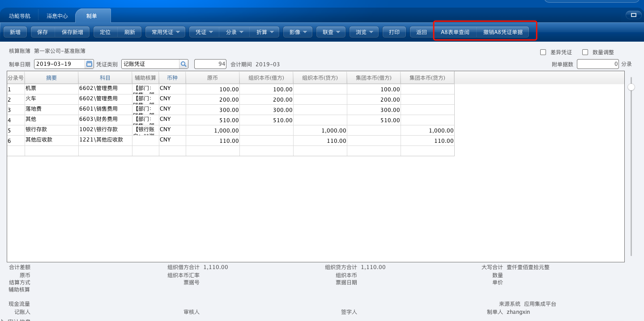
Task: Click 撤销A8凭证单据 button
Action: tap(503, 32)
